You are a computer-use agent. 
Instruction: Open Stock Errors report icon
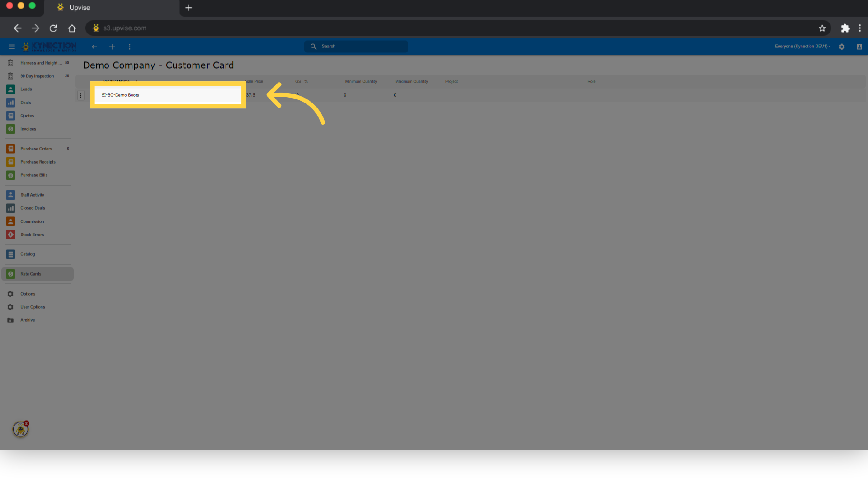point(11,235)
